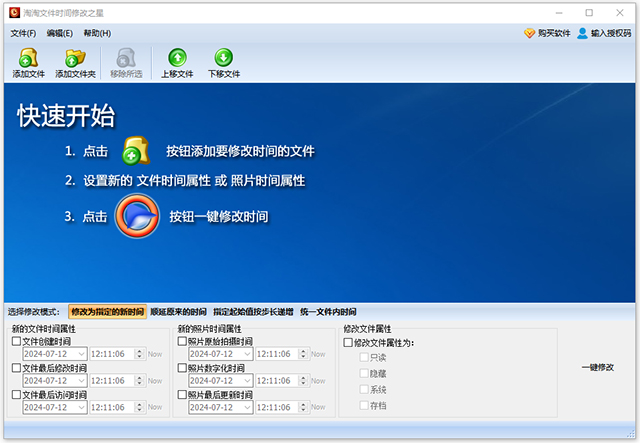Click the 输入授权码 user icon
Image resolution: width=640 pixels, height=443 pixels.
[582, 33]
